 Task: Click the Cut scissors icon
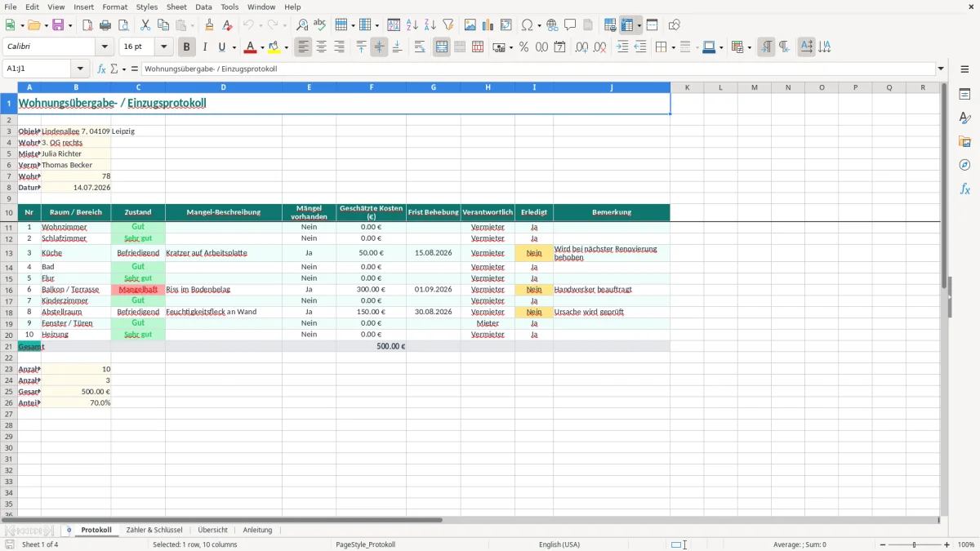pyautogui.click(x=145, y=25)
